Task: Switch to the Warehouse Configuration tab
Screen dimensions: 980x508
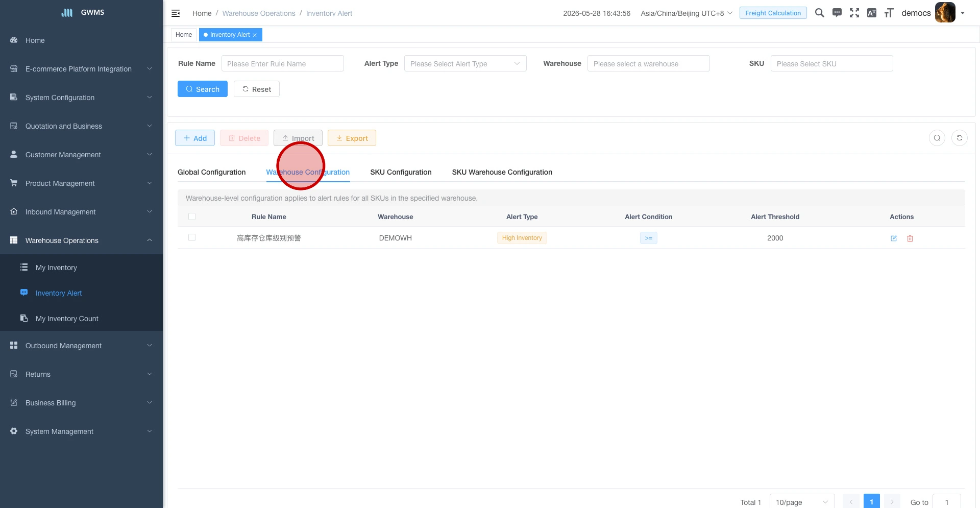Action: [x=308, y=172]
